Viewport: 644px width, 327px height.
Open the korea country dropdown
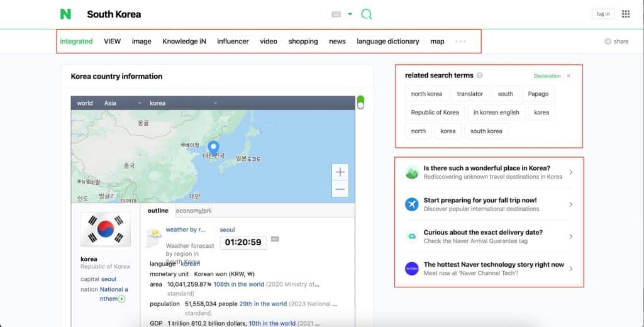click(183, 103)
